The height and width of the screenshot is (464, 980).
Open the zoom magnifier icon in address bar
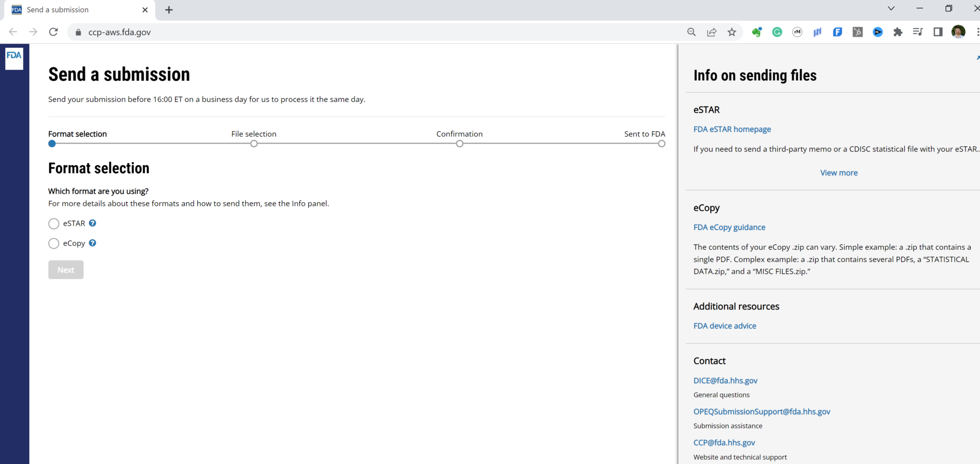pos(691,32)
